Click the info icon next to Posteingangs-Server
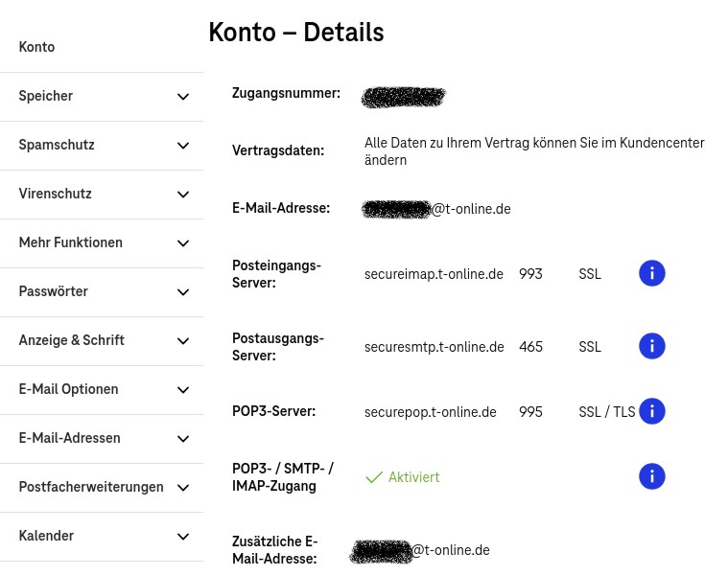Image resolution: width=728 pixels, height=576 pixels. (x=652, y=274)
